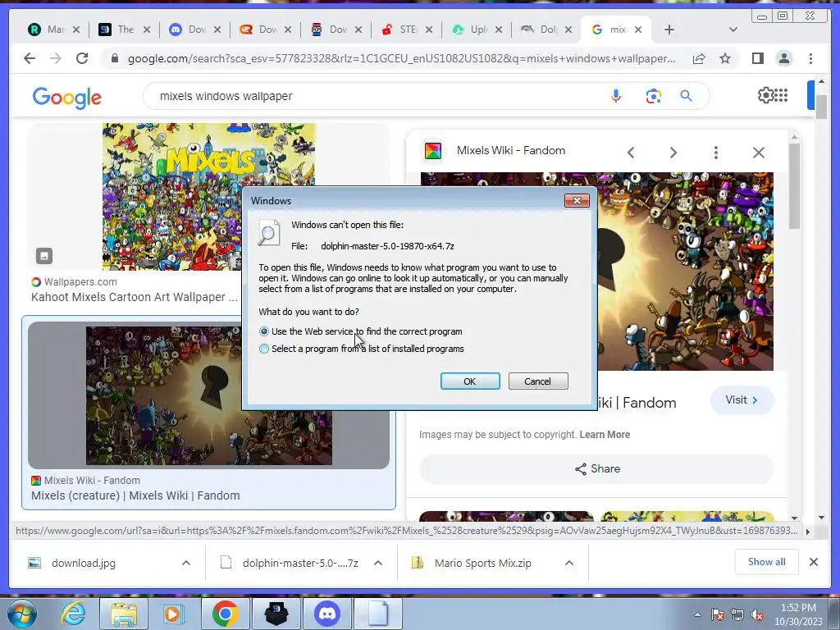Visit the Mixels Wiki Fandom page

point(742,400)
